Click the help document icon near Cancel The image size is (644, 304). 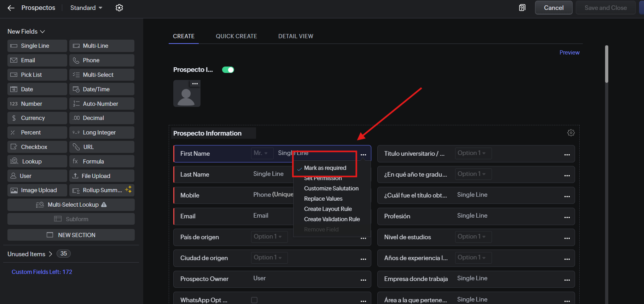coord(522,8)
